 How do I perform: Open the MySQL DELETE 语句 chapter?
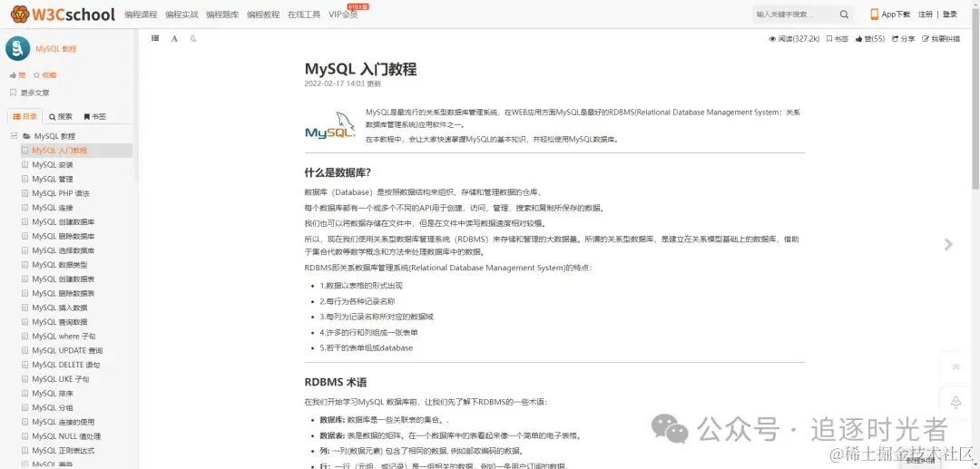point(65,366)
